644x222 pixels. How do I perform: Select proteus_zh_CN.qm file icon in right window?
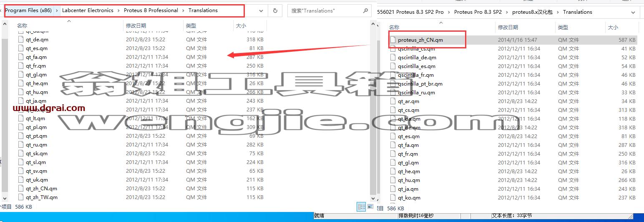[393, 40]
